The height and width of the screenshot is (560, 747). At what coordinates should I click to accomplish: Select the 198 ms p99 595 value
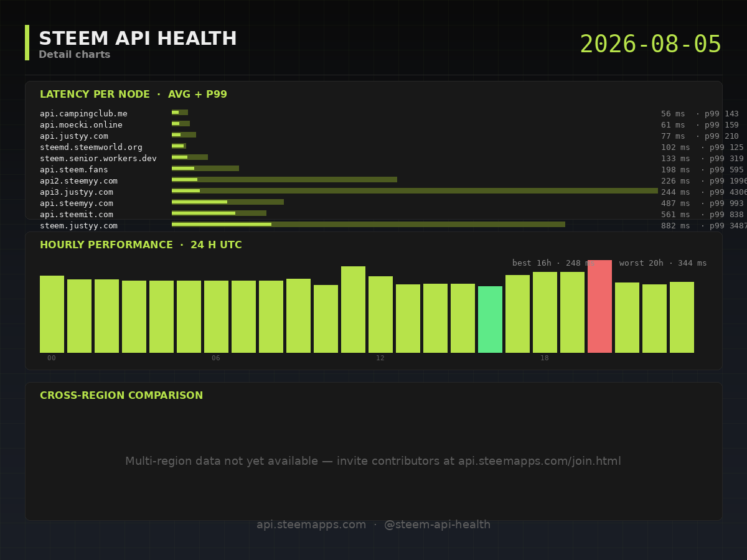point(702,170)
